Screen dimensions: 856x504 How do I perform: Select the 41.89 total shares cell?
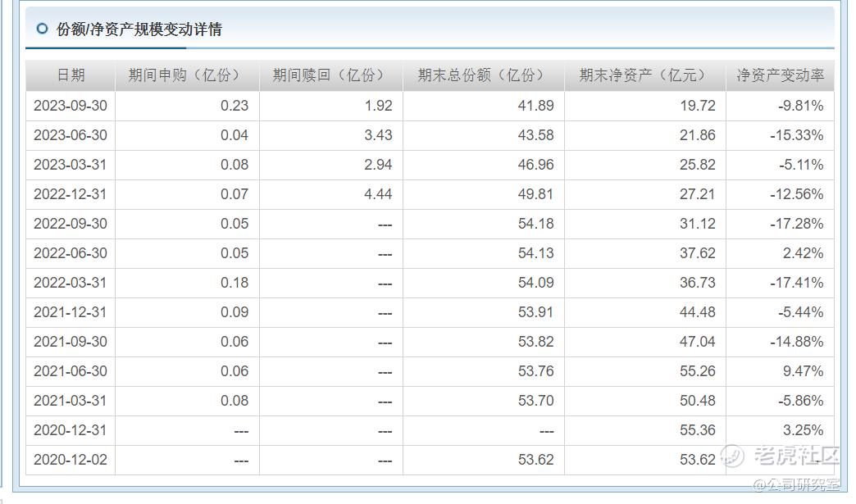(x=483, y=106)
